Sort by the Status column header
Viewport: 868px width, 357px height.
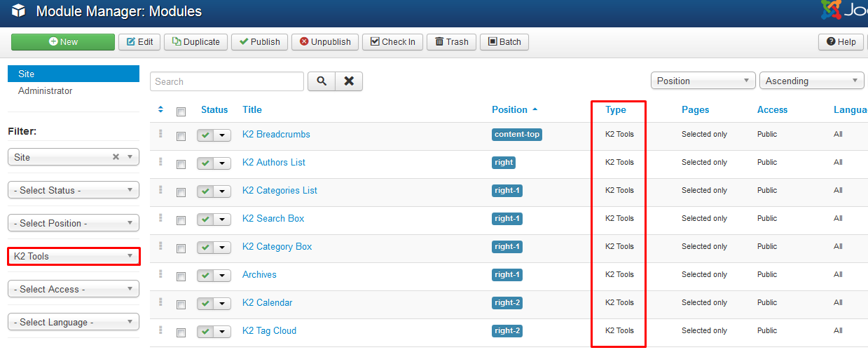pos(214,109)
